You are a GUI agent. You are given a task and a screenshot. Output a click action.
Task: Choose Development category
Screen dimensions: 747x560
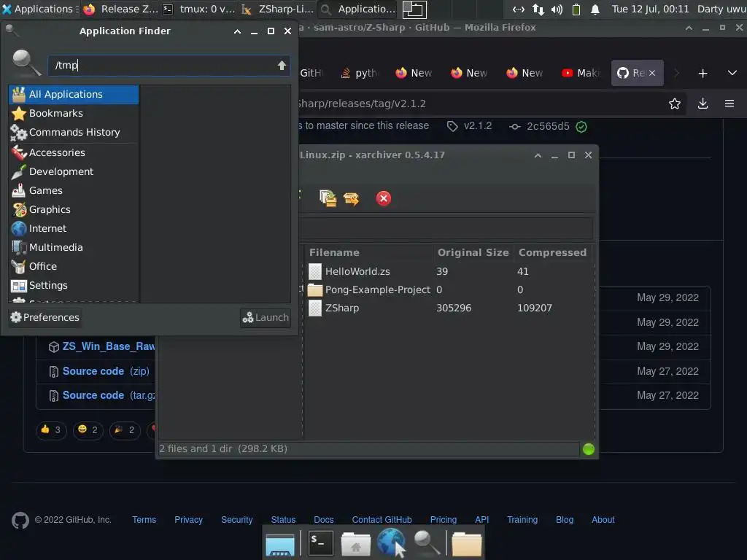pos(74,172)
